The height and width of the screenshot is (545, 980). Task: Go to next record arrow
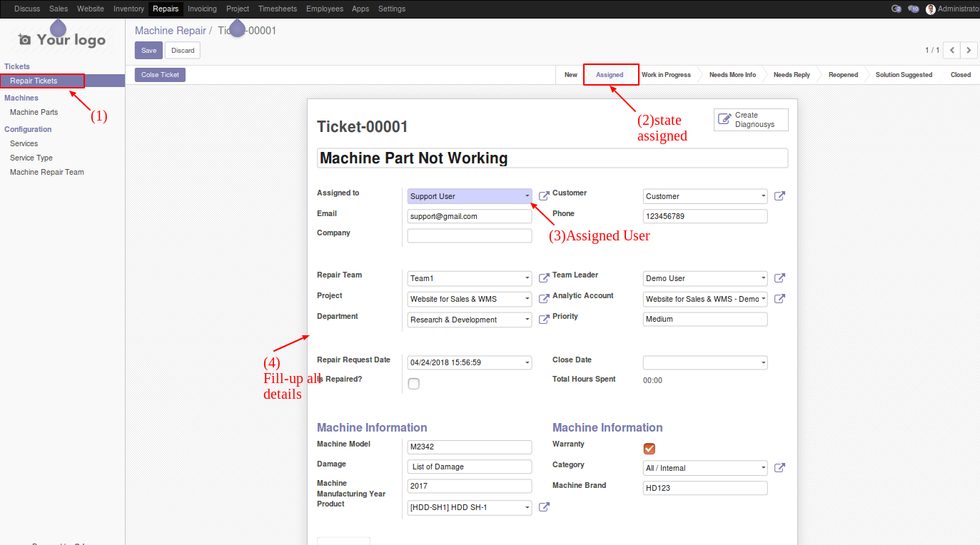[x=969, y=50]
